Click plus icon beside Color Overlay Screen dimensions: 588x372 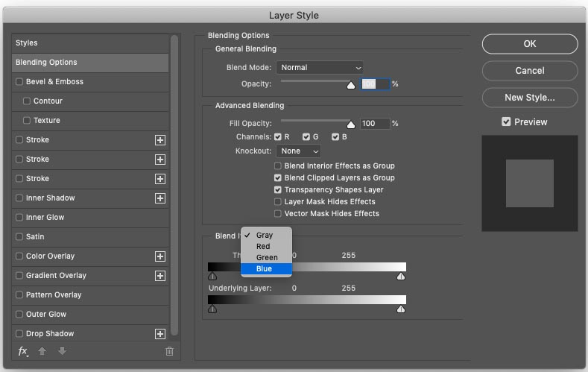(160, 256)
